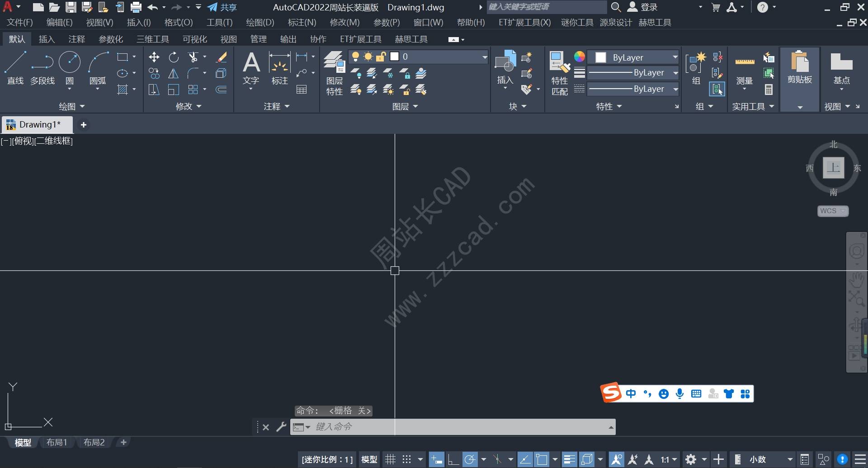Expand the 修改 panel flyout

(189, 107)
